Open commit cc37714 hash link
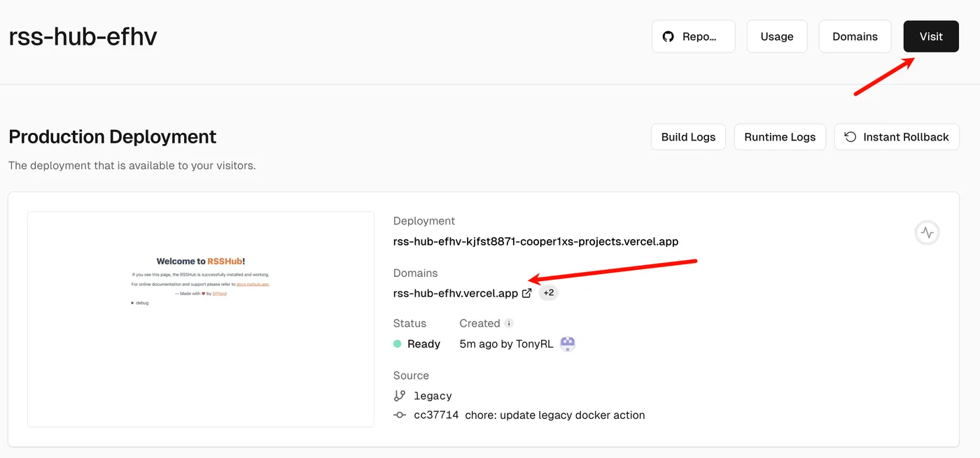 [x=436, y=415]
